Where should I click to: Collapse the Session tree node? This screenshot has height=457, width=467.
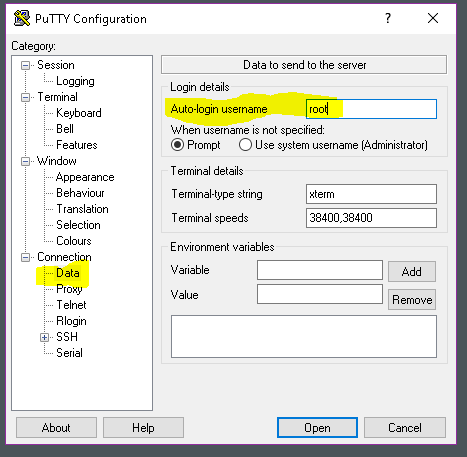coord(25,65)
